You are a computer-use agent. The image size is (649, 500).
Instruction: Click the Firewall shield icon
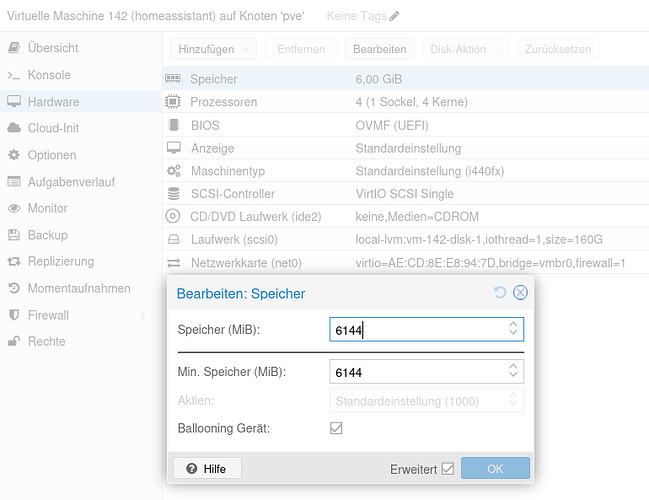tap(14, 315)
